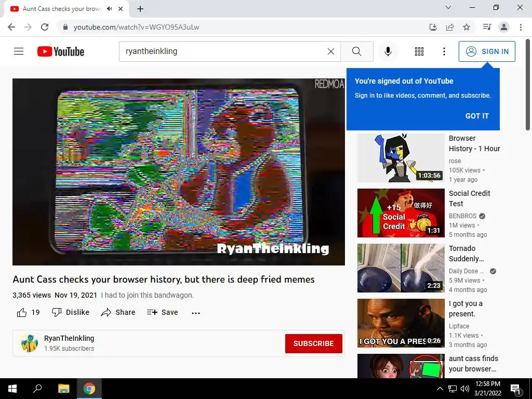Bookmark this tab with star icon

click(467, 27)
